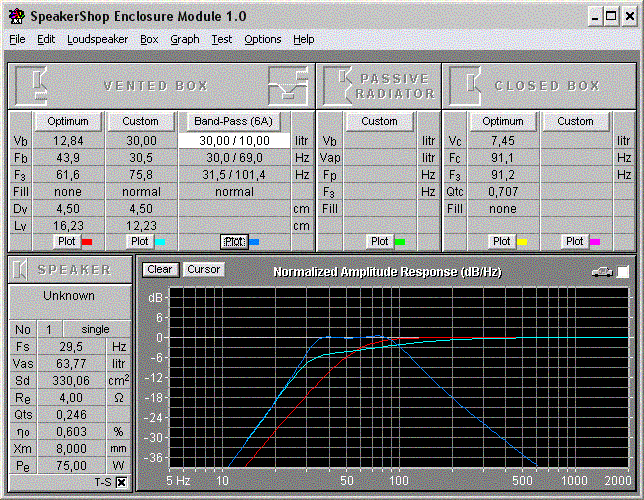644x500 pixels.
Task: Open the Help menu
Action: 304,39
